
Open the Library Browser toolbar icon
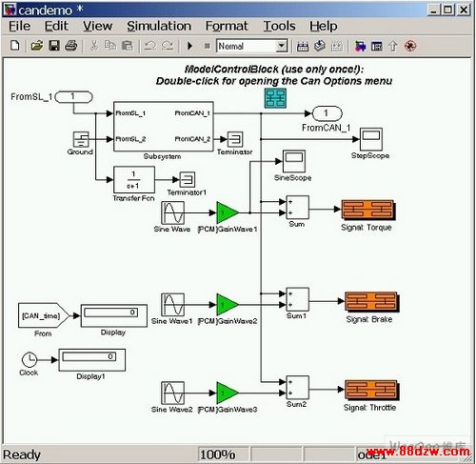pyautogui.click(x=360, y=47)
